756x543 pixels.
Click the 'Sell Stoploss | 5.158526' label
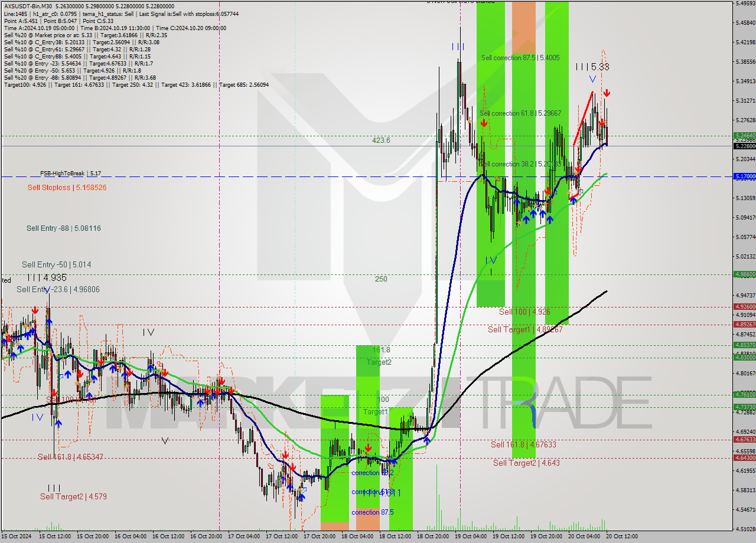67,187
